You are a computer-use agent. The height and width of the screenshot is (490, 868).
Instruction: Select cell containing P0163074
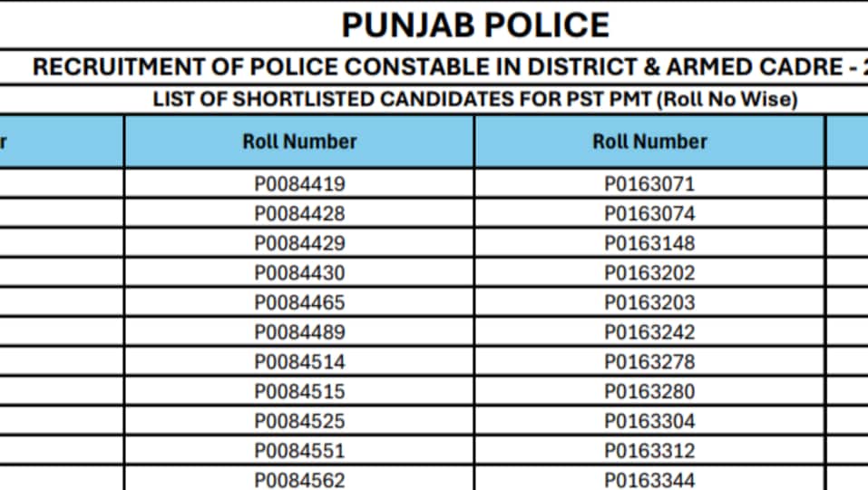(x=649, y=213)
